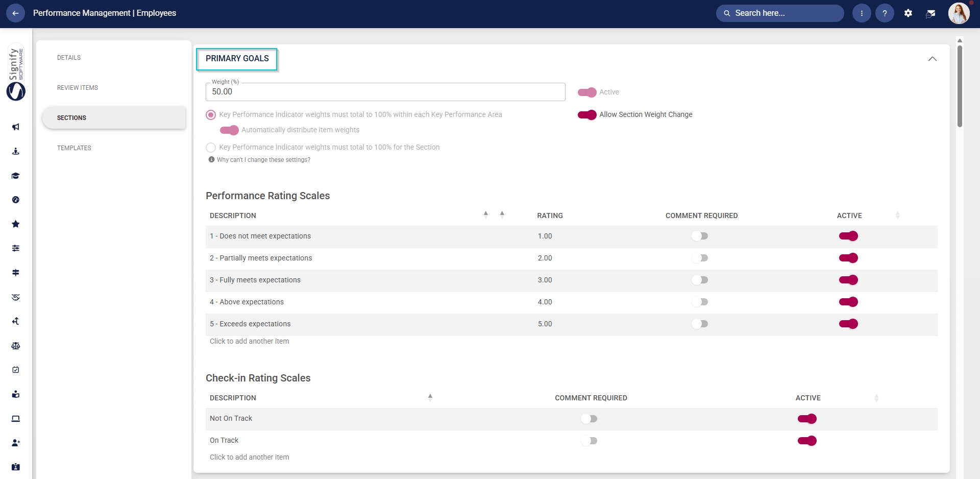This screenshot has width=980, height=479.
Task: Click the info icon beside 'Why can't I change'
Action: [211, 159]
